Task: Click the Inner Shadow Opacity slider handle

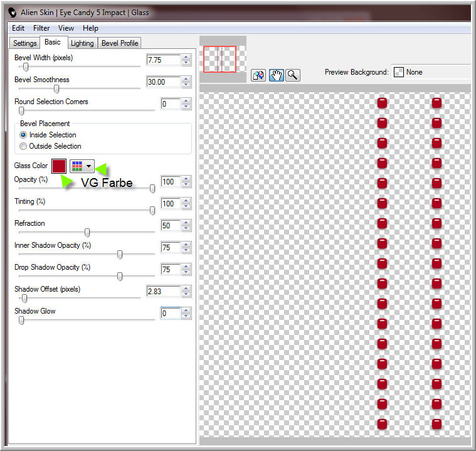Action: coord(120,254)
